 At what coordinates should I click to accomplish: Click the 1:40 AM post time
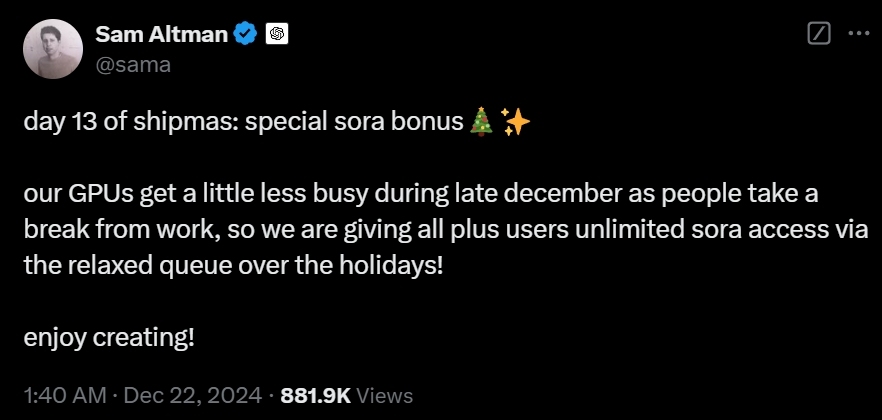click(64, 395)
